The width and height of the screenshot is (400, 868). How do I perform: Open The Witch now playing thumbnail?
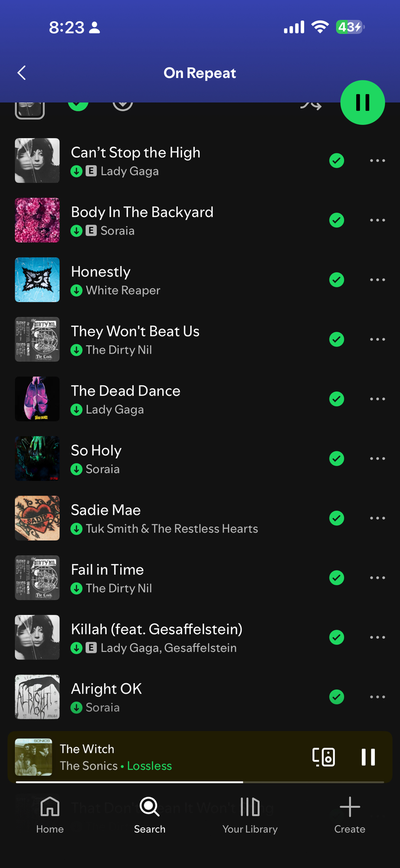pyautogui.click(x=33, y=757)
